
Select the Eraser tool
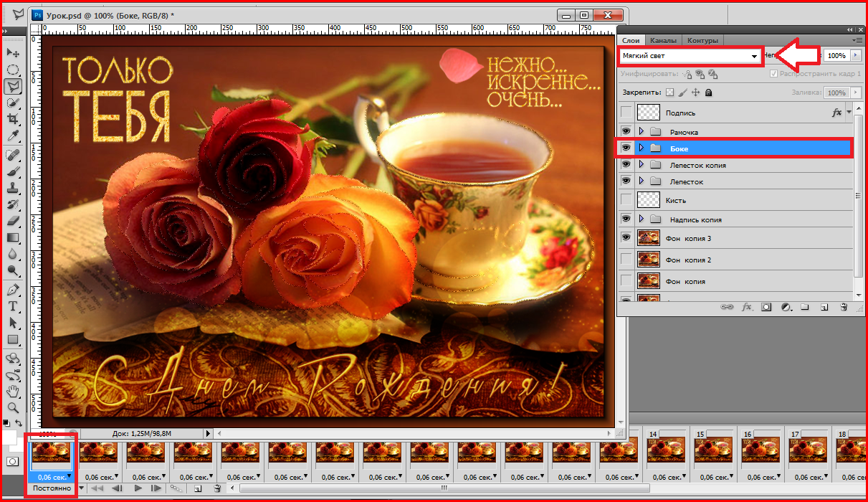[13, 221]
